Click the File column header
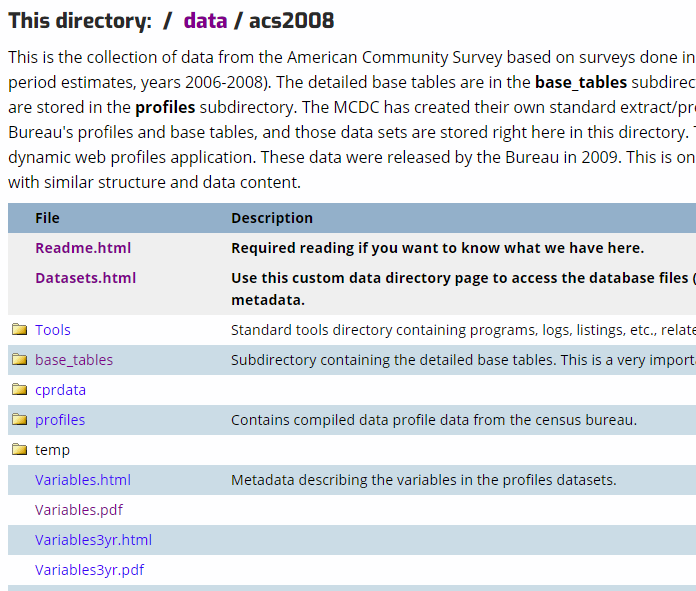696x591 pixels. click(x=47, y=218)
